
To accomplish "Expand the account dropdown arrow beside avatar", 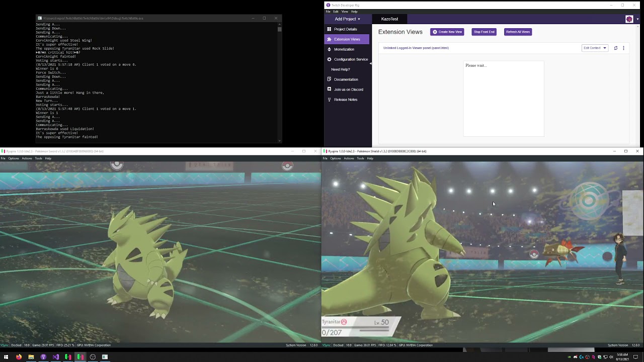I will 637,19.
